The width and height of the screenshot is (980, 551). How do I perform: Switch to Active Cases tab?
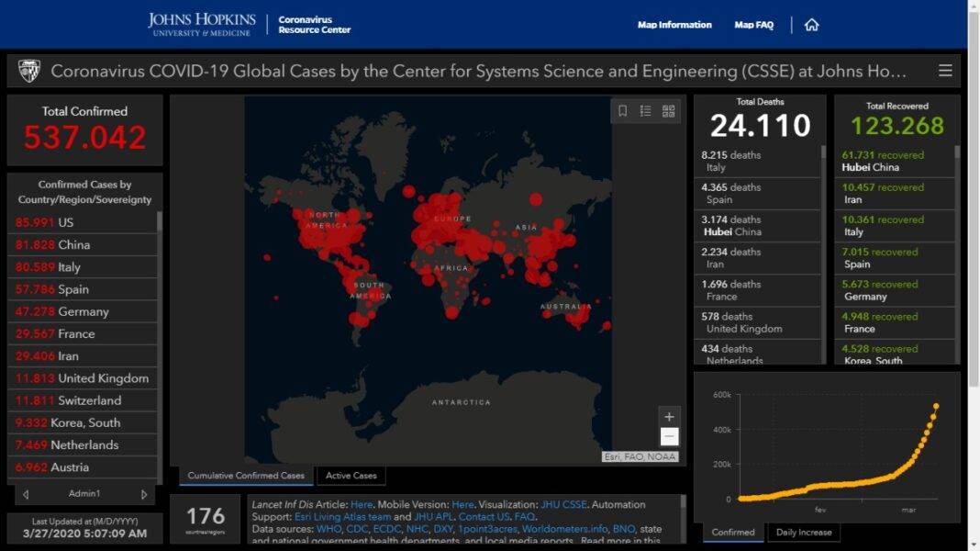pos(351,476)
